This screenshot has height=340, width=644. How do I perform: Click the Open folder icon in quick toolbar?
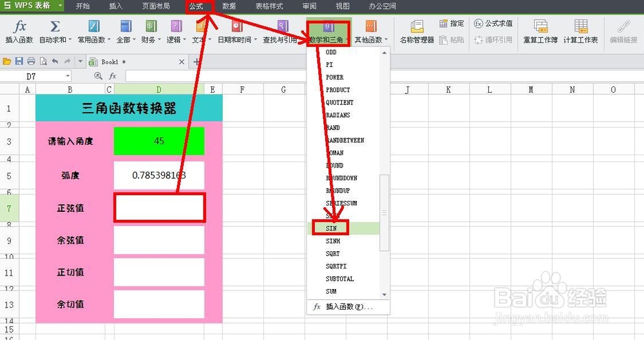(x=6, y=62)
